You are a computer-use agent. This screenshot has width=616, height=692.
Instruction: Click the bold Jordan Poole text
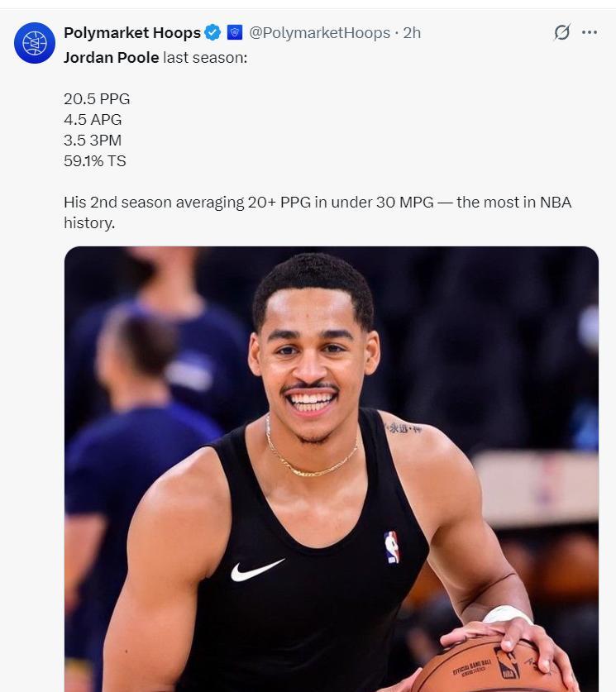[111, 58]
